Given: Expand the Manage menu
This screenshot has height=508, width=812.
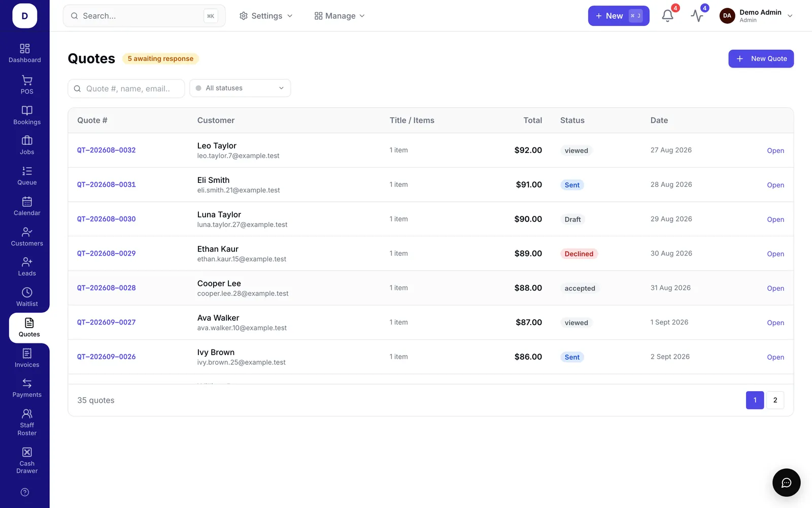Looking at the screenshot, I should (x=340, y=16).
